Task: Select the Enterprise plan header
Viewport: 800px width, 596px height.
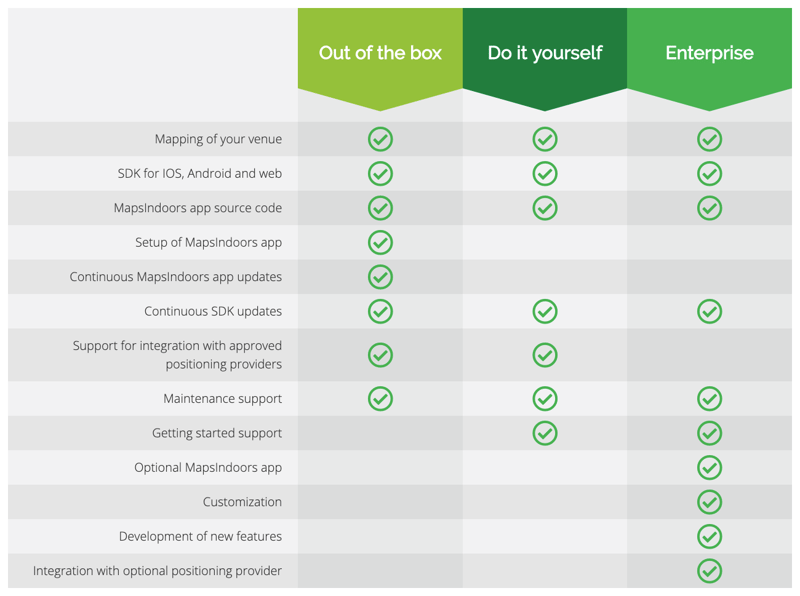Action: 709,53
